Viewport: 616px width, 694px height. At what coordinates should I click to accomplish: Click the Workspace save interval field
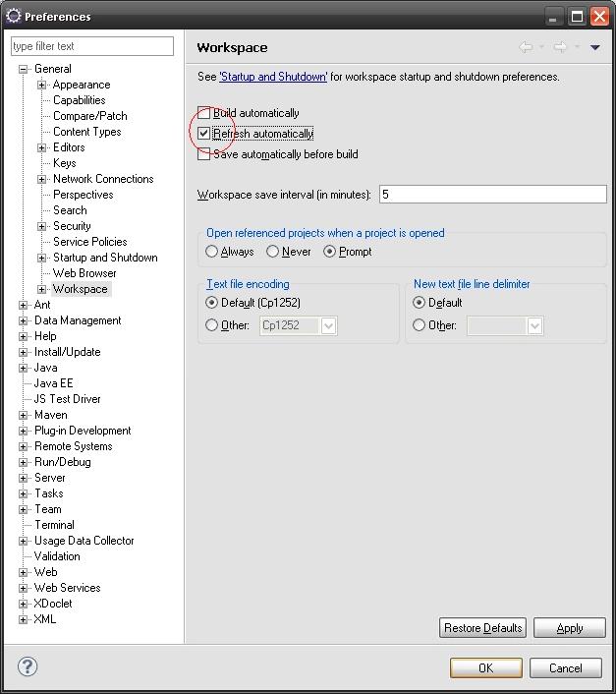coord(491,195)
